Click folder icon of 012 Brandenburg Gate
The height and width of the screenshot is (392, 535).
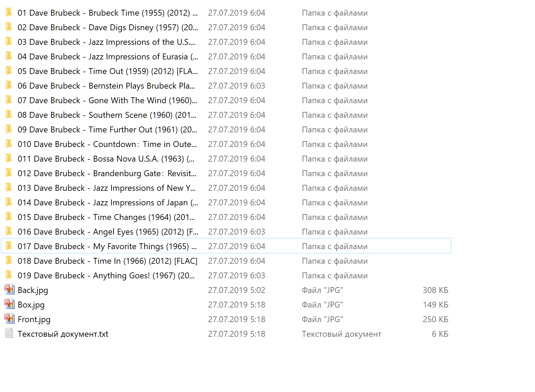pyautogui.click(x=9, y=173)
